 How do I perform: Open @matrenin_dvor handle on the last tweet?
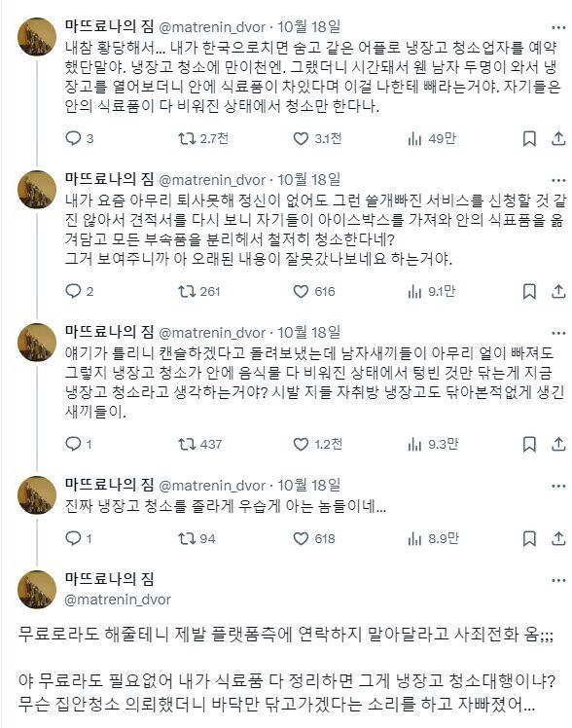(x=118, y=600)
